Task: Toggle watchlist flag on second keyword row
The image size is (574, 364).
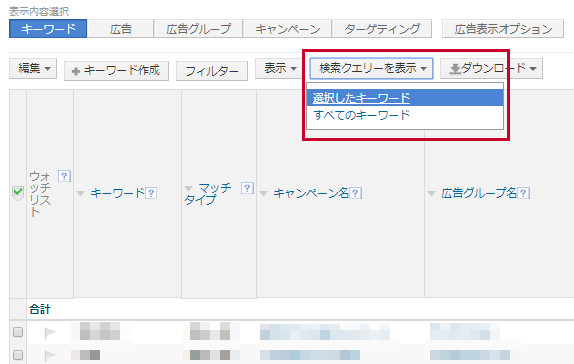Action: click(x=49, y=355)
